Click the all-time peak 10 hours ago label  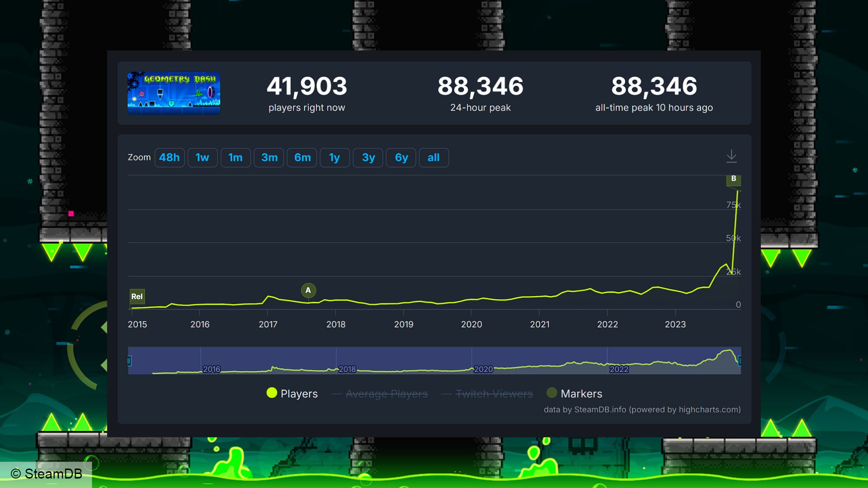point(654,108)
